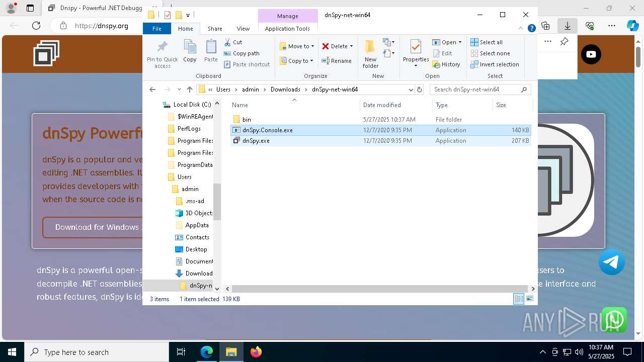
Task: Open Microsoft Edge from taskbar
Action: (x=207, y=352)
